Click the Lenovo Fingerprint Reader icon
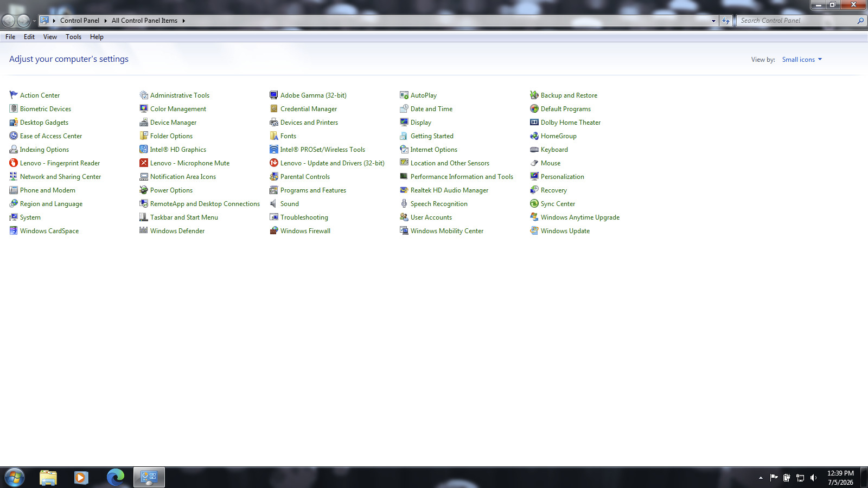This screenshot has height=488, width=868. (x=14, y=163)
